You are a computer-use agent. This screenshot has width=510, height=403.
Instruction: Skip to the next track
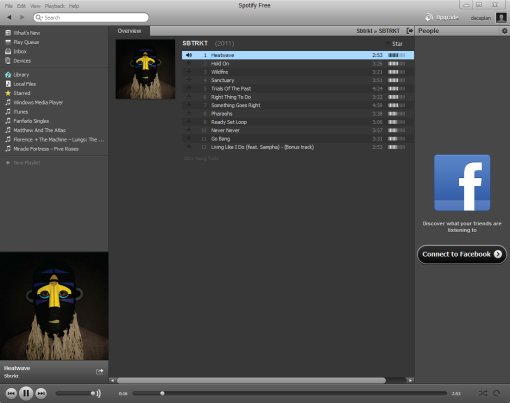[x=41, y=393]
